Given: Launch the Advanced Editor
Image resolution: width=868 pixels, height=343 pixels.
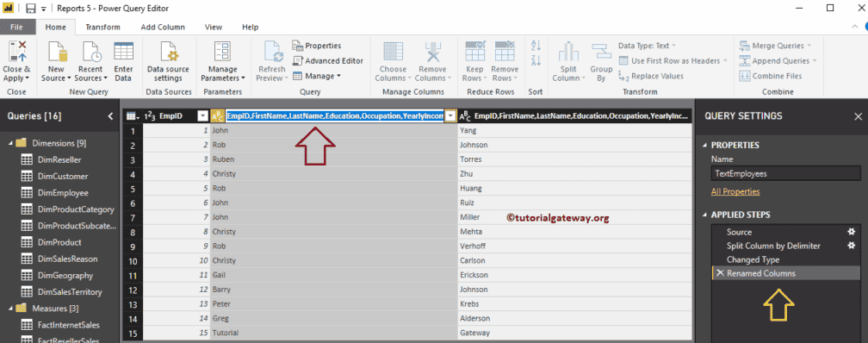Looking at the screenshot, I should click(x=328, y=61).
